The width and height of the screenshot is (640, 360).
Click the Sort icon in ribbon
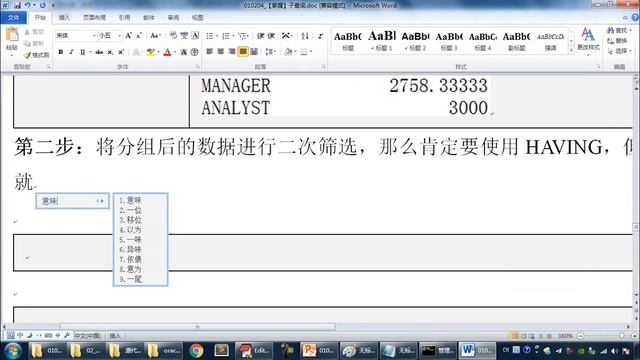[x=305, y=36]
